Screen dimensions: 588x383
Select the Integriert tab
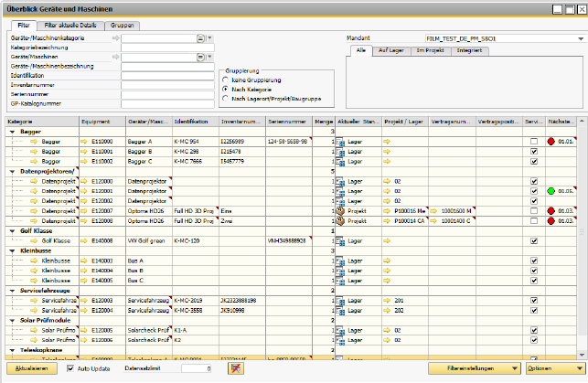pyautogui.click(x=469, y=50)
